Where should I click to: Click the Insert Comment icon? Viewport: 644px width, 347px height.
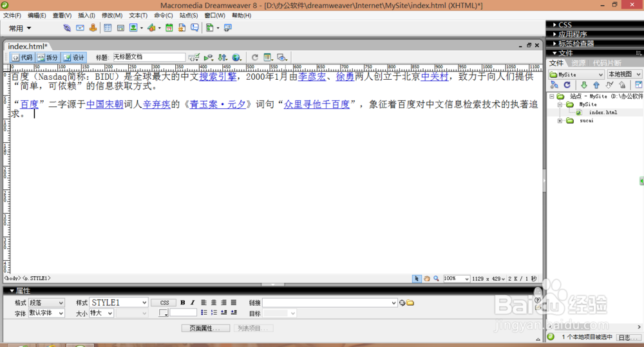click(x=194, y=28)
